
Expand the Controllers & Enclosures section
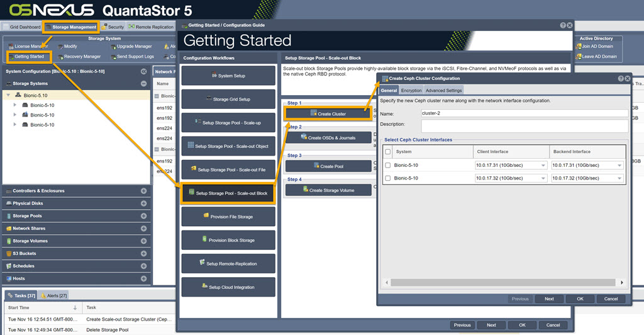(x=144, y=191)
